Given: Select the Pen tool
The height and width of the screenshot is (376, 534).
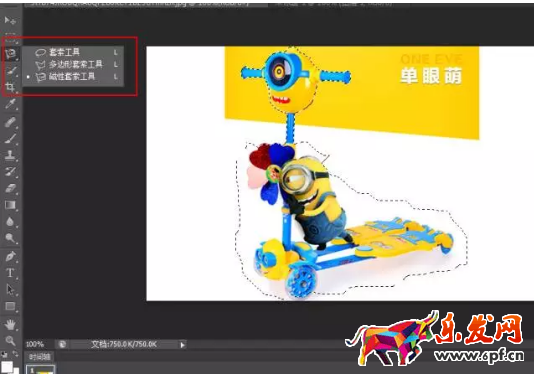Looking at the screenshot, I should pos(10,256).
